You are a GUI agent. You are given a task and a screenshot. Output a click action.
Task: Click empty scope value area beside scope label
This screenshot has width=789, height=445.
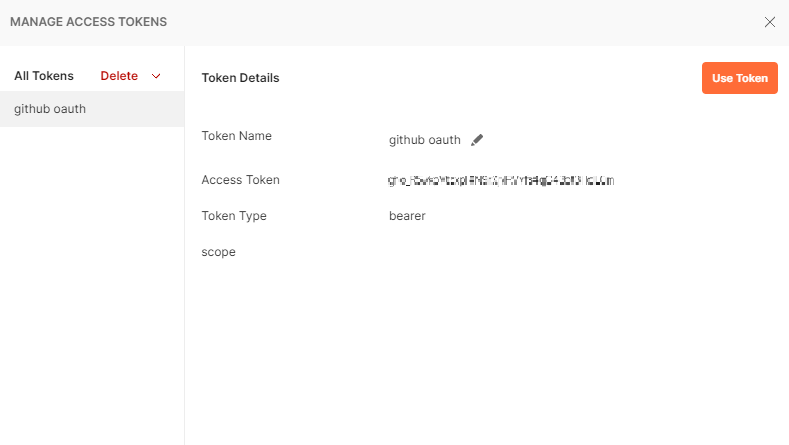tap(450, 252)
